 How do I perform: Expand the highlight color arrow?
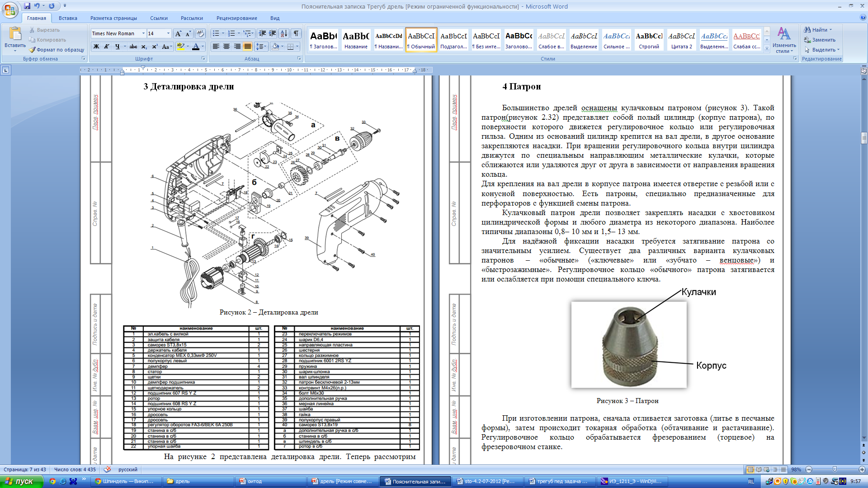coord(188,47)
